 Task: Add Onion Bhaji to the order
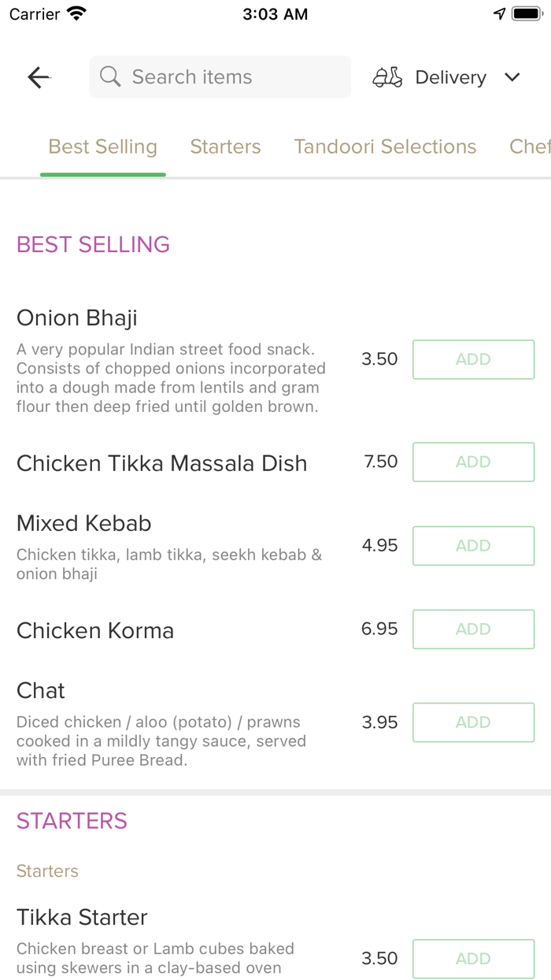tap(473, 359)
